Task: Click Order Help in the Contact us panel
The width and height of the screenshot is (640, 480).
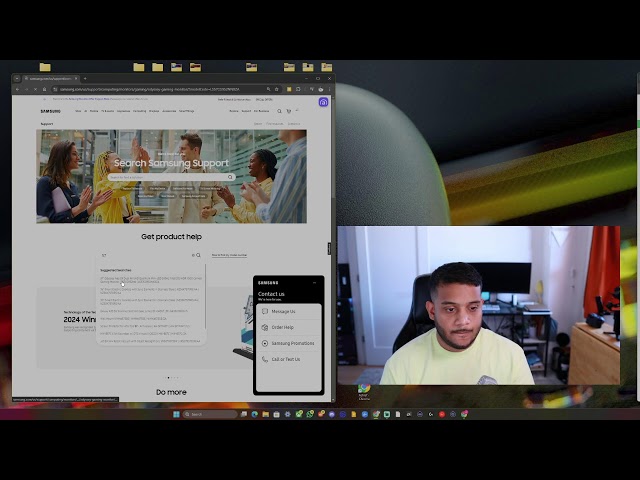Action: [x=289, y=327]
